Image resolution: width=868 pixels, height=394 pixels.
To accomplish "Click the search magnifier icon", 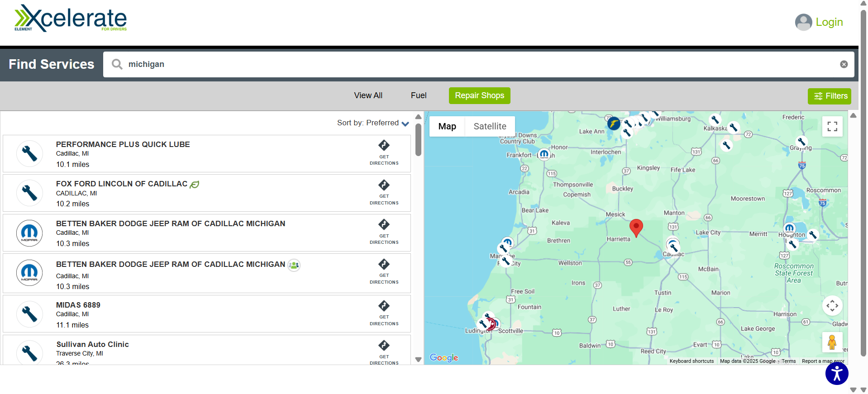I will point(117,64).
